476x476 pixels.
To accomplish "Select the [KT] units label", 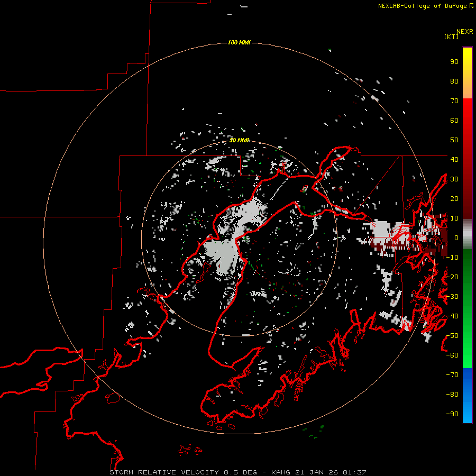I will pyautogui.click(x=451, y=36).
